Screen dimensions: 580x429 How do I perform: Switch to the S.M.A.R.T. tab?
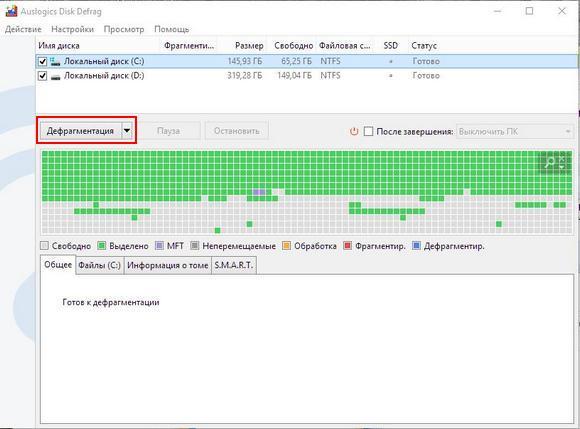pyautogui.click(x=234, y=265)
